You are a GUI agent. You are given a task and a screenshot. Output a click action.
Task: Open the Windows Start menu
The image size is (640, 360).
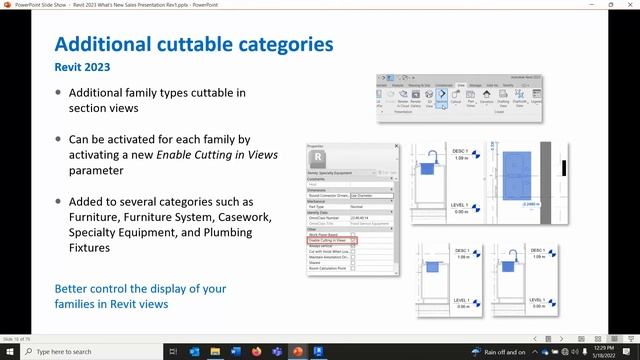click(10, 351)
